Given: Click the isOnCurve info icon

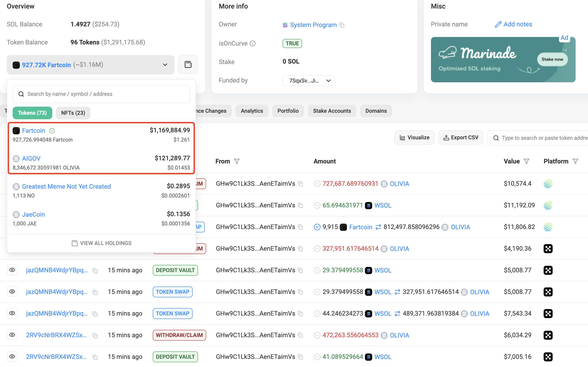Looking at the screenshot, I should tap(253, 44).
